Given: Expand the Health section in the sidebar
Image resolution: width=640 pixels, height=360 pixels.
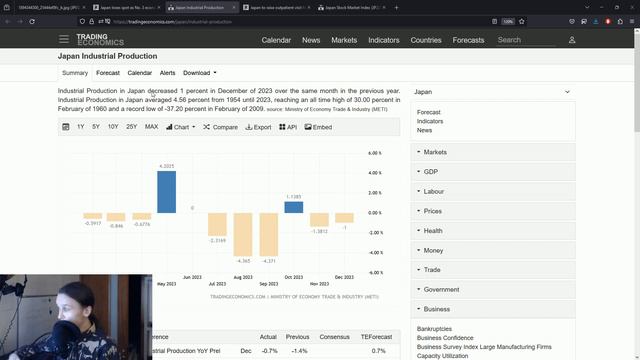Looking at the screenshot, I should (x=493, y=231).
